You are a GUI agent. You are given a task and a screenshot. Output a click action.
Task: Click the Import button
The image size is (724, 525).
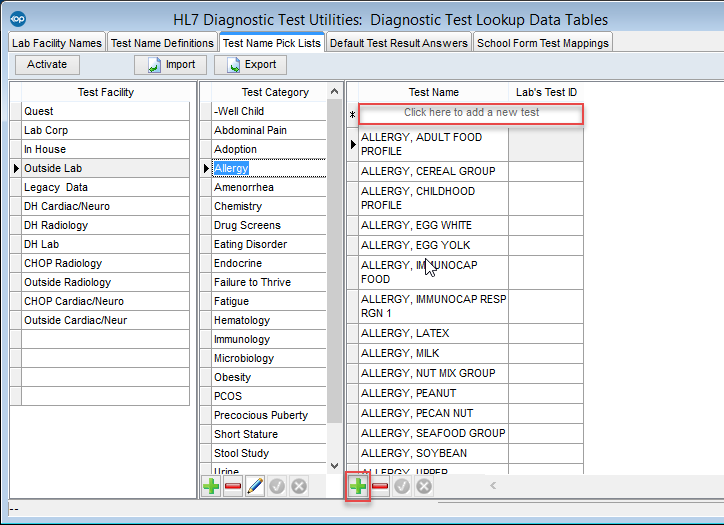click(x=170, y=65)
